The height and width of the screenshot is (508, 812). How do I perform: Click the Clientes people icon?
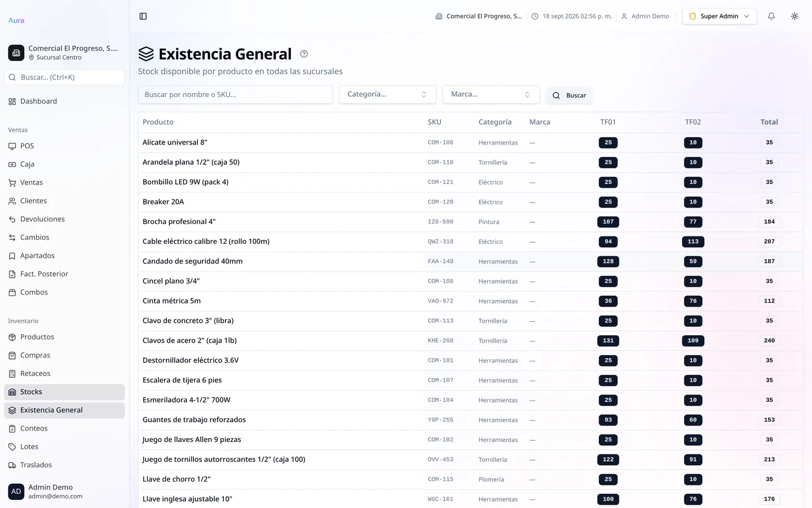(x=12, y=201)
